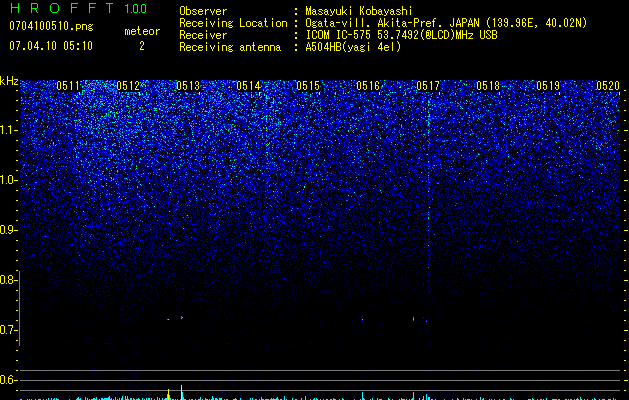Click the 0.9 kHz frequency label
This screenshot has height=400, width=629.
click(8, 230)
